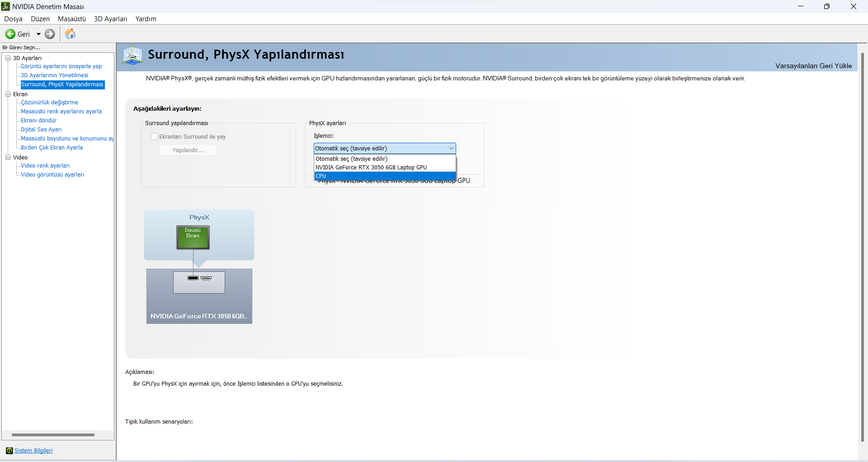The width and height of the screenshot is (868, 462).
Task: Open the Yardım menu
Action: tap(146, 19)
